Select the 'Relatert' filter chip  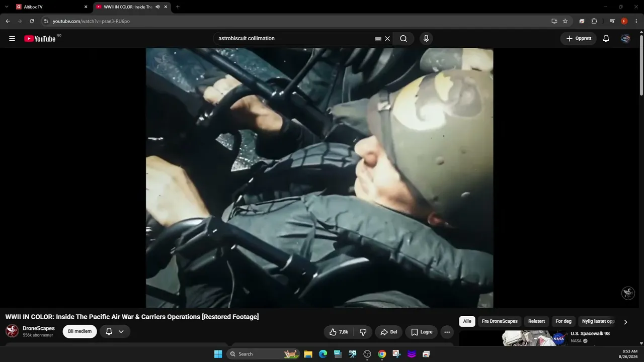pyautogui.click(x=536, y=321)
